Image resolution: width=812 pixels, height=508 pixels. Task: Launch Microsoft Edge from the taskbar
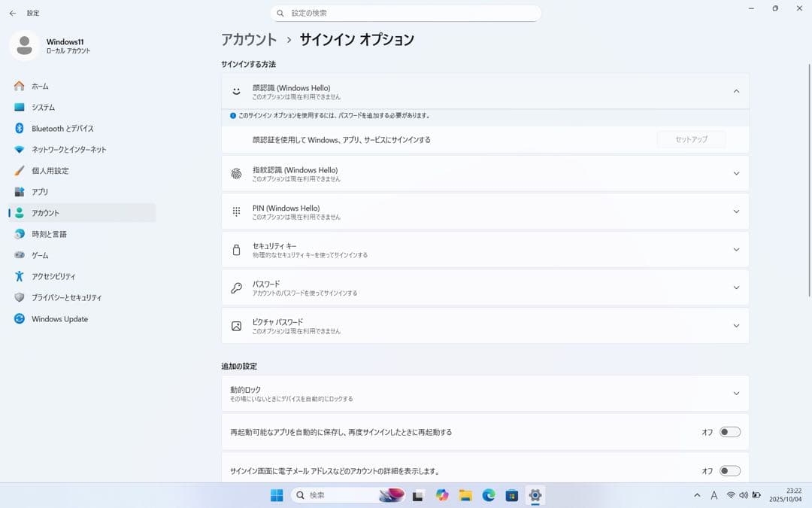489,495
